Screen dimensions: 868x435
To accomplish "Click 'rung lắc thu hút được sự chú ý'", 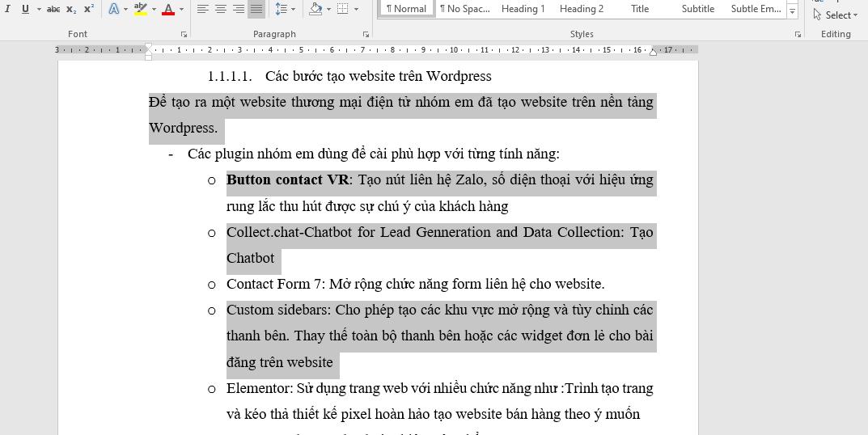I will point(367,206).
